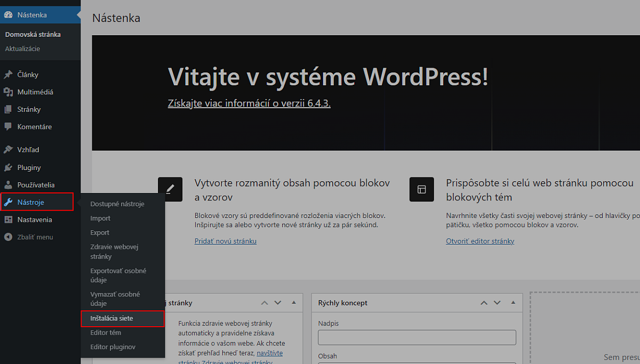Follow the navštívte link in the site health widget
Screen dimensions: 640x364
(x=270, y=353)
